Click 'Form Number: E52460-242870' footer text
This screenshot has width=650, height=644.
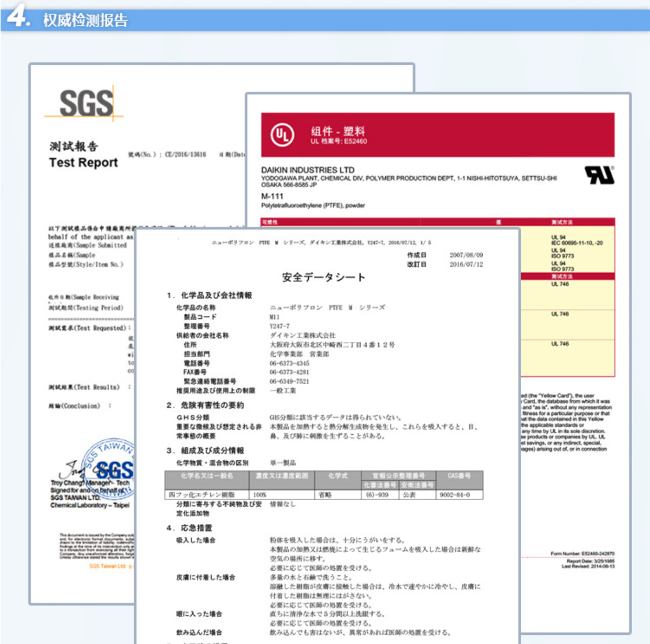[x=582, y=553]
